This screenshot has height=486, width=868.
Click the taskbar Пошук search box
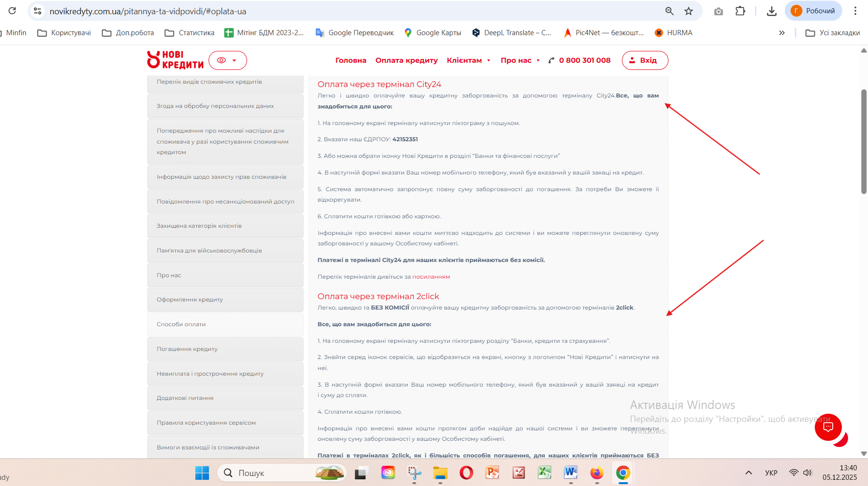click(282, 473)
